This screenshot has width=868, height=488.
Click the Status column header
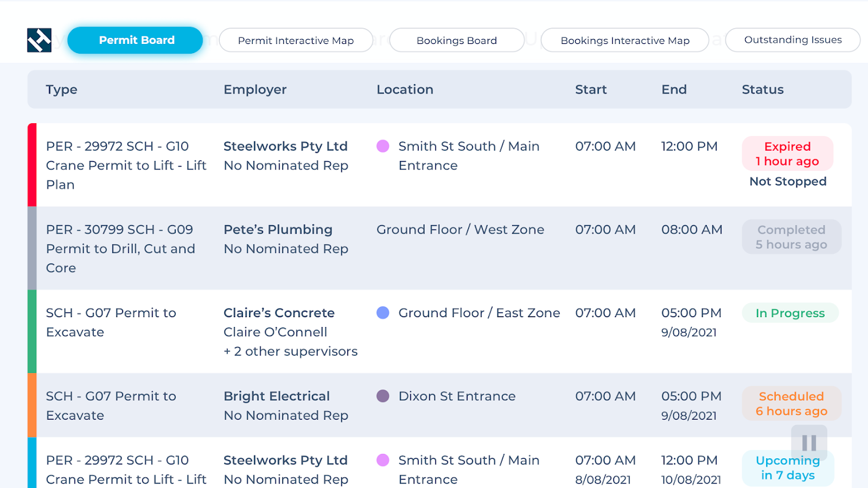tap(762, 90)
